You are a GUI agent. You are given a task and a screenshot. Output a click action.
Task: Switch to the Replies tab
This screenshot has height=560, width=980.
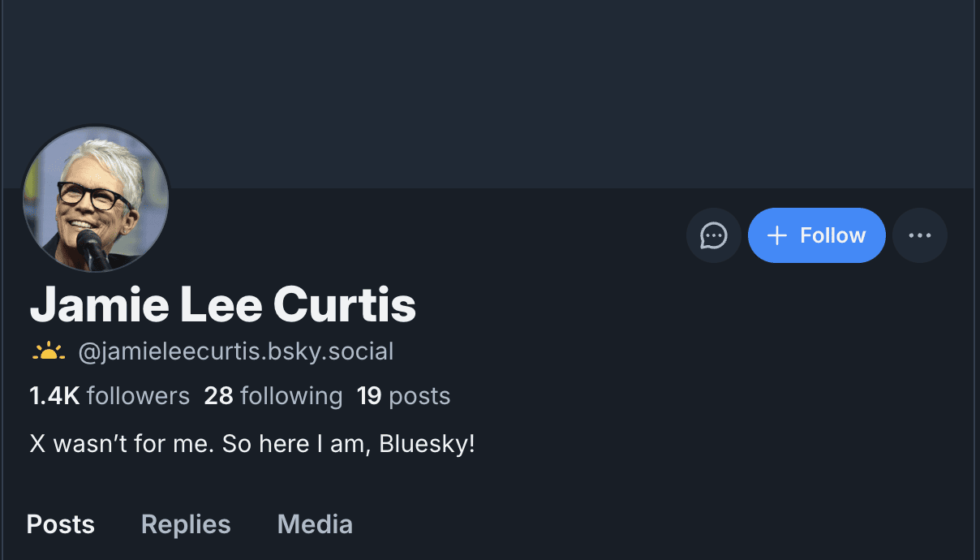(x=186, y=524)
